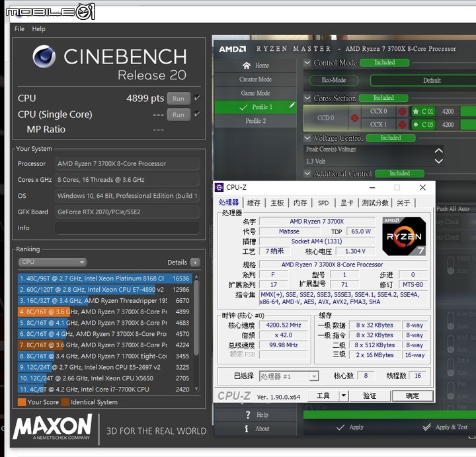Click the Your Score orange swatch
The image size is (476, 457).
(x=22, y=402)
